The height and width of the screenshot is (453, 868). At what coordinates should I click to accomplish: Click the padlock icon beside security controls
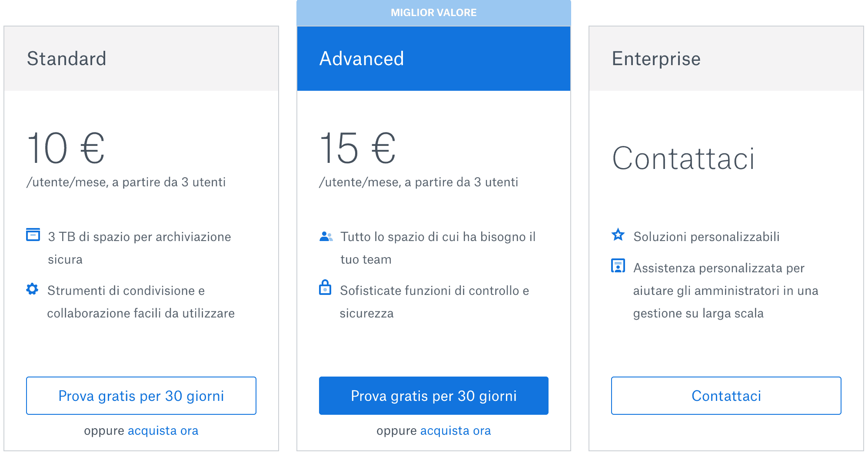pos(325,288)
